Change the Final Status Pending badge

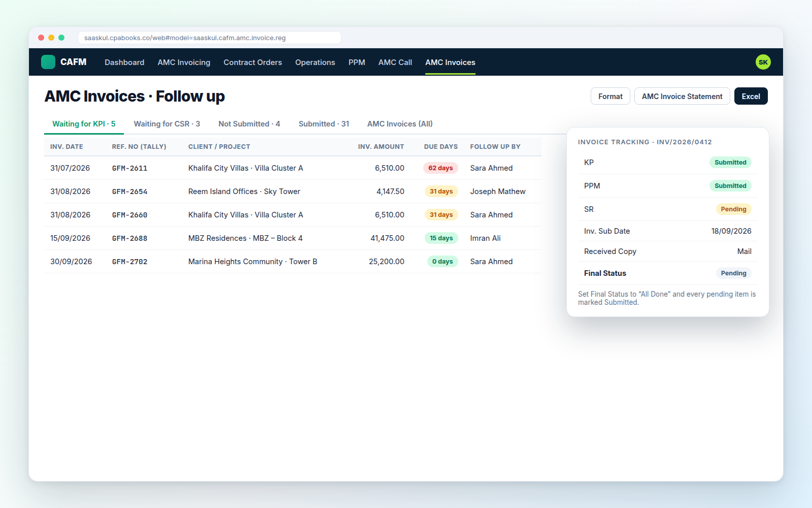pos(733,273)
